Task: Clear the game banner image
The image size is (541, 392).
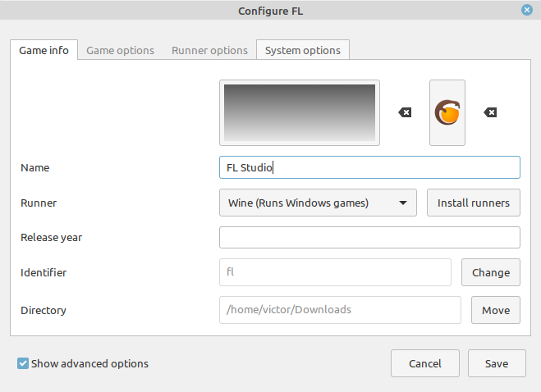Action: click(405, 112)
